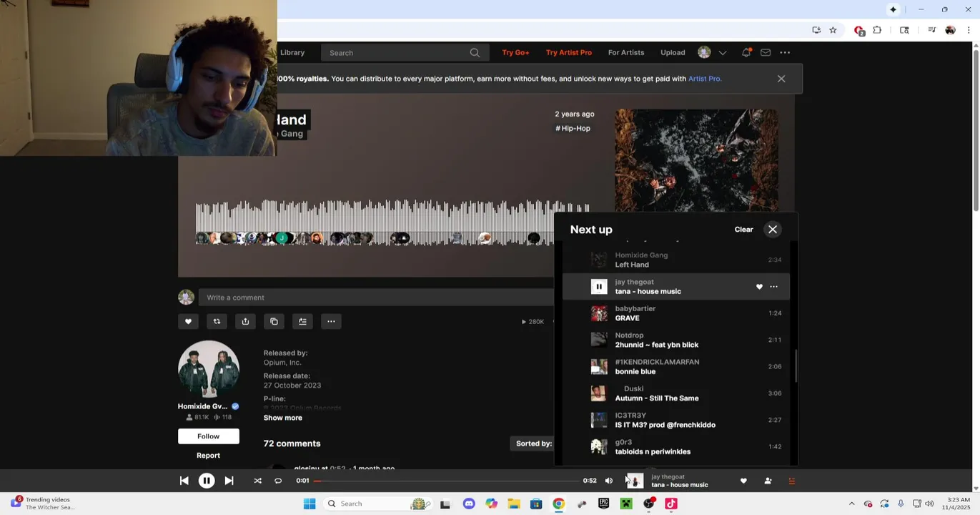Bookmark the page with the star icon
This screenshot has width=980, height=515.
point(833,30)
